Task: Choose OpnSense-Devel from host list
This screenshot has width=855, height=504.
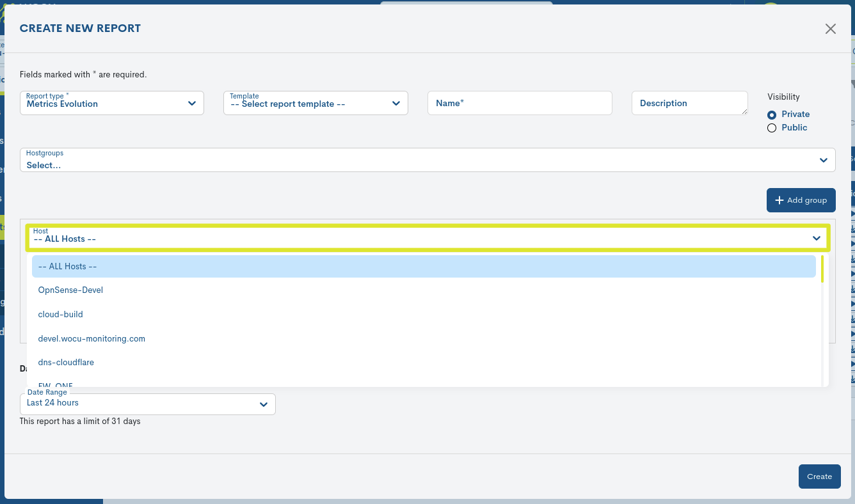Action: 424,290
